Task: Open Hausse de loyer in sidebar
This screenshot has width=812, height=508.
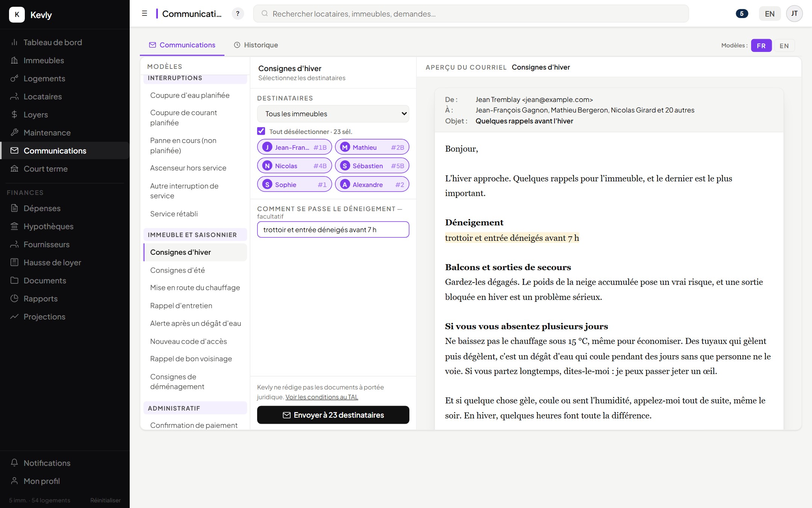Action: tap(65, 262)
